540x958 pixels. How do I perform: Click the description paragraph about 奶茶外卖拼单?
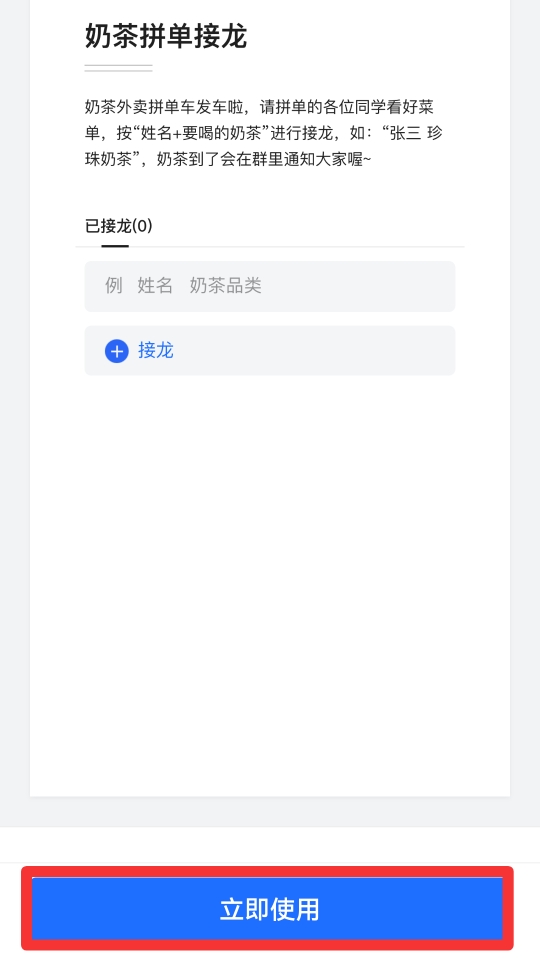263,133
